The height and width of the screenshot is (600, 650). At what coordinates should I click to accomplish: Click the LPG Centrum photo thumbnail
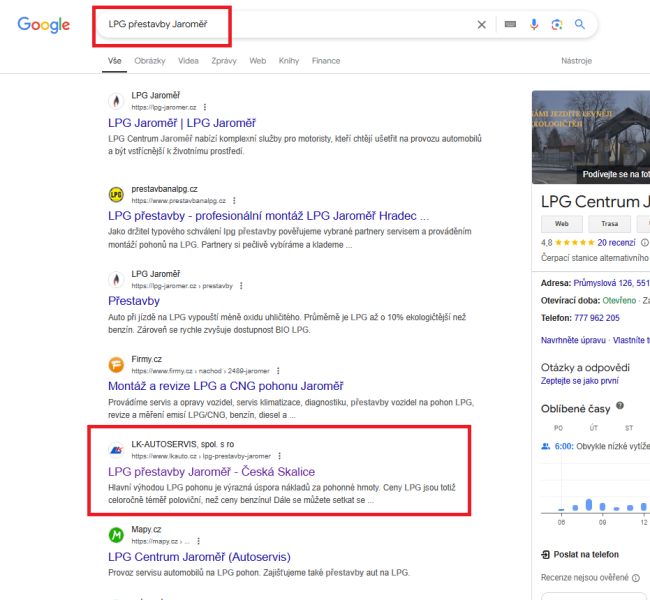(591, 137)
